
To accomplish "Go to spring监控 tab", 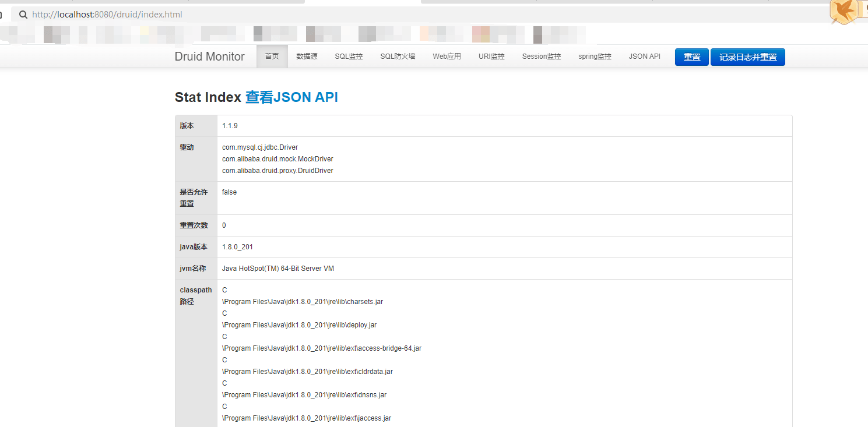I will coord(595,57).
